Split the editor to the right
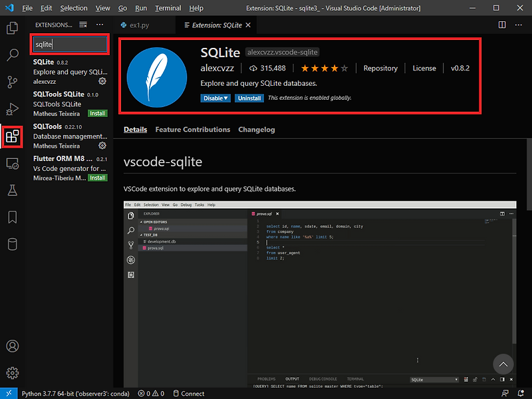 point(502,25)
